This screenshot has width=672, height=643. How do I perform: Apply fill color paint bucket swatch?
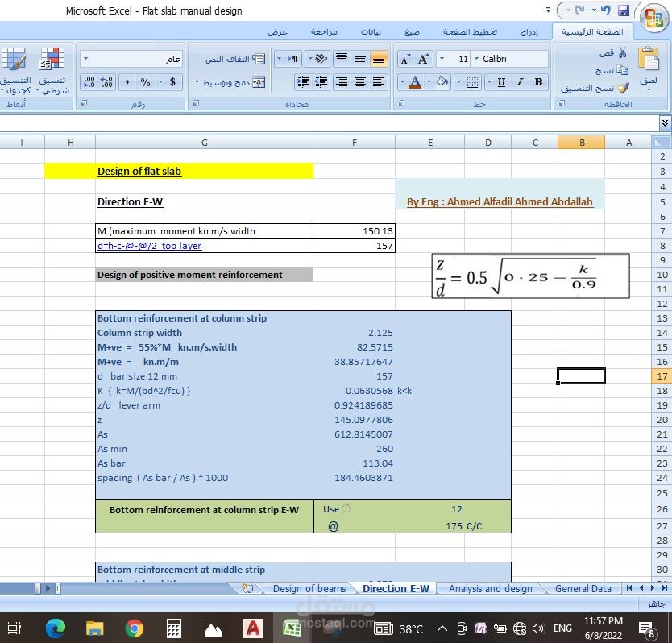point(442,82)
